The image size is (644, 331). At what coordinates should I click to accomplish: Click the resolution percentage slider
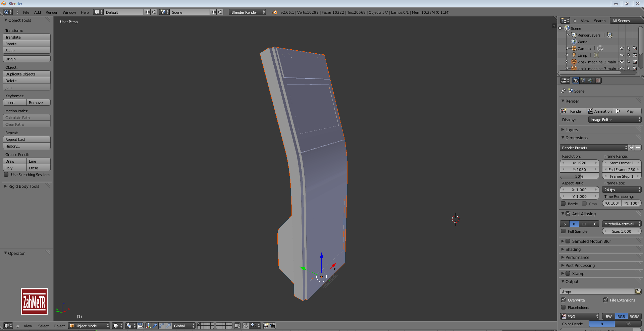(579, 176)
